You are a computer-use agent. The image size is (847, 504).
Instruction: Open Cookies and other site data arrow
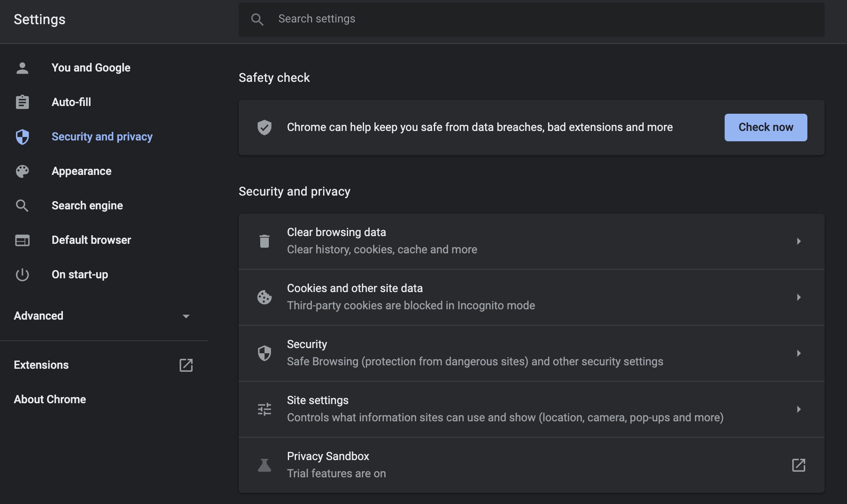tap(799, 297)
